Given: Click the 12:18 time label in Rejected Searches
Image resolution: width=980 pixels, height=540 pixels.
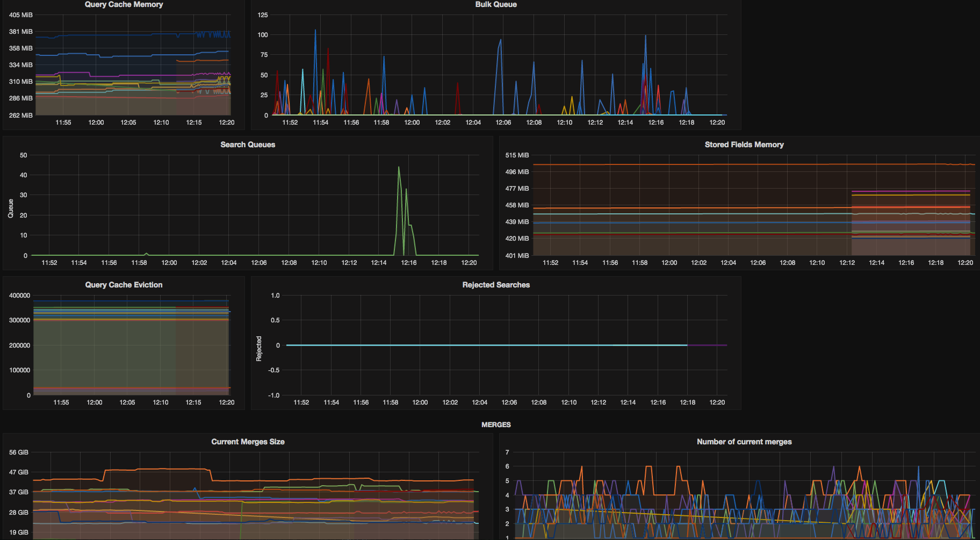Looking at the screenshot, I should (x=688, y=402).
